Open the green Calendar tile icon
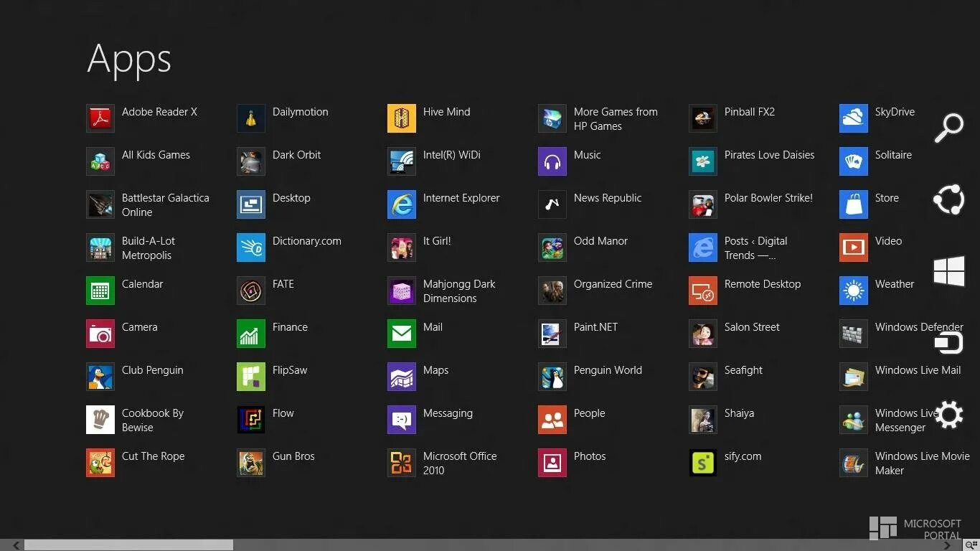Screen dimensions: 980x551 pyautogui.click(x=100, y=291)
